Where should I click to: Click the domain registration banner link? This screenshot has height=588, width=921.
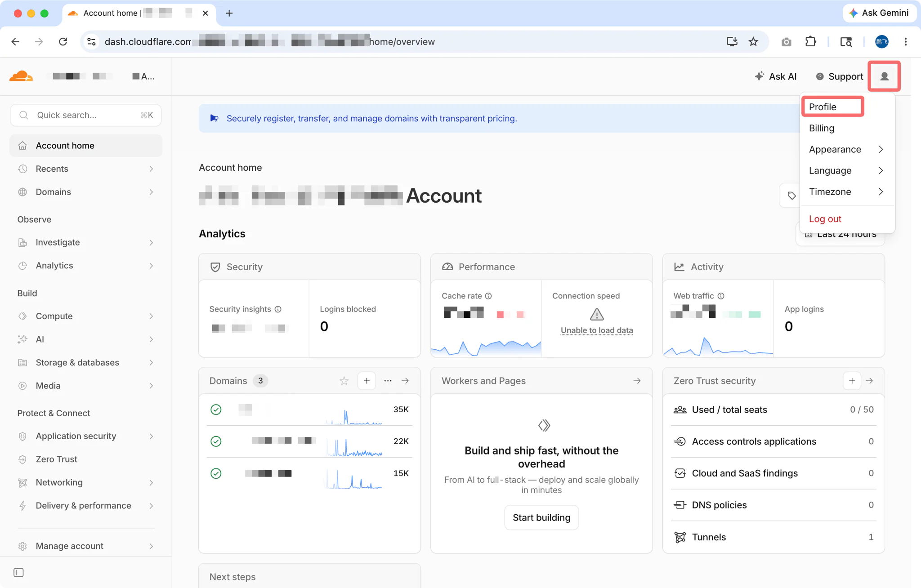pyautogui.click(x=371, y=118)
